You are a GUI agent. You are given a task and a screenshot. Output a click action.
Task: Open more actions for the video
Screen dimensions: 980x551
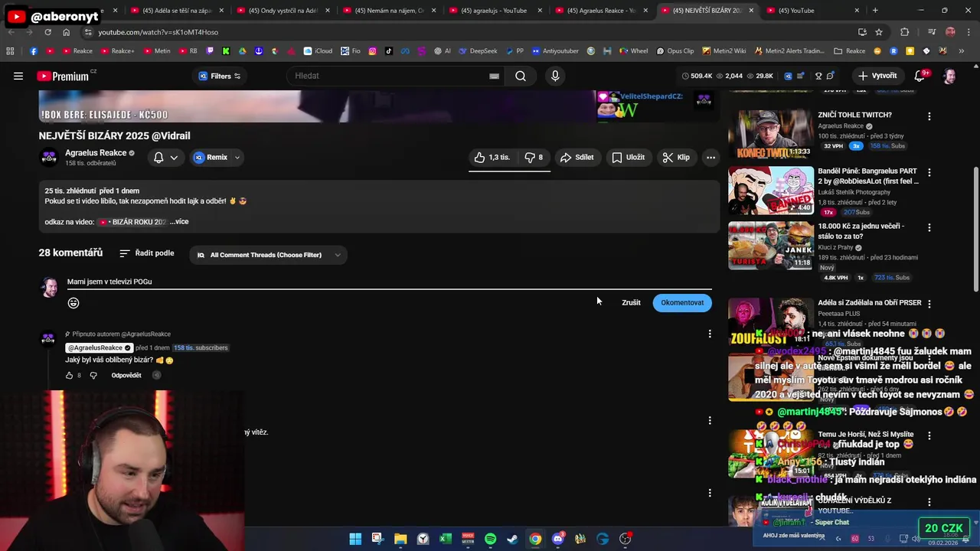coord(710,158)
